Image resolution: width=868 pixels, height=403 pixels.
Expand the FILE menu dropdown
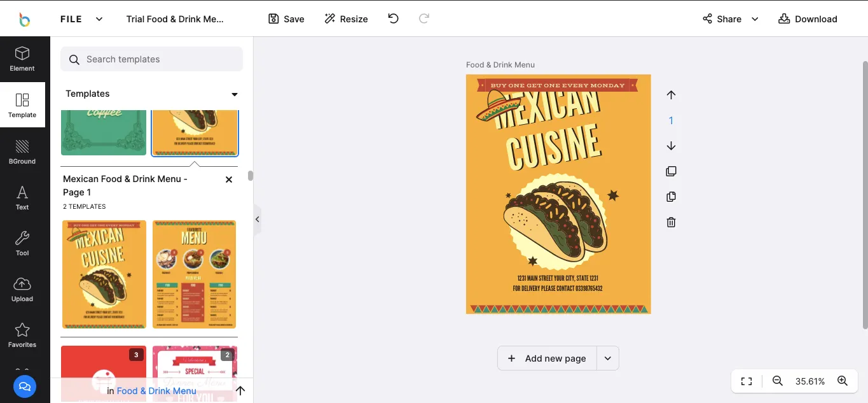point(99,19)
